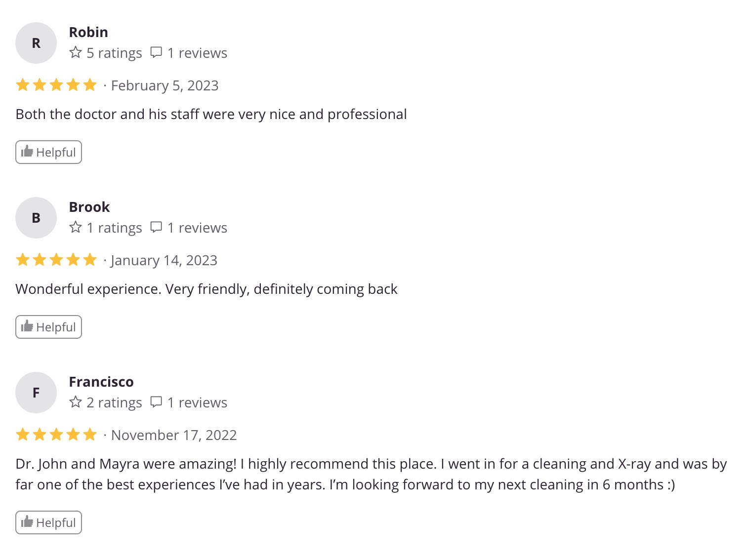Click the five-star rating on Brook's review

[56, 260]
